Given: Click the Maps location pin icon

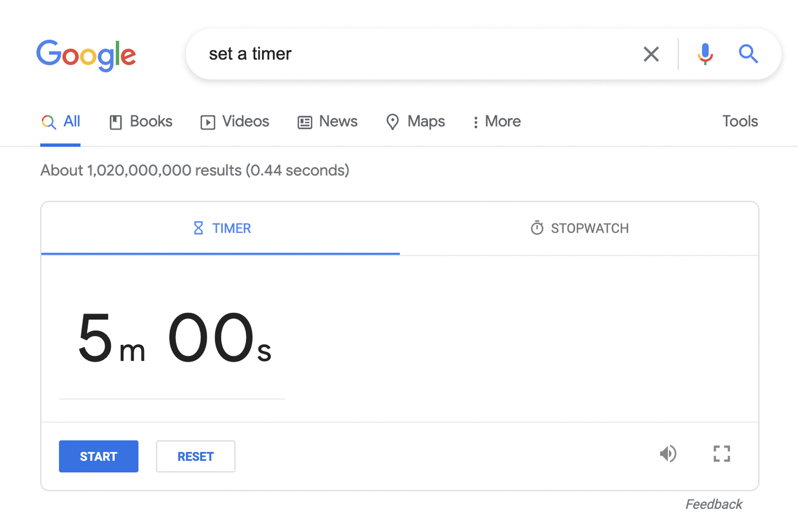Looking at the screenshot, I should pos(391,121).
